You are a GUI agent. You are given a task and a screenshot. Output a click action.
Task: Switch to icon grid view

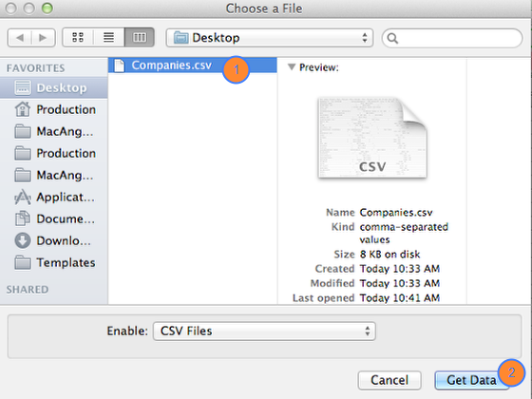click(x=78, y=37)
